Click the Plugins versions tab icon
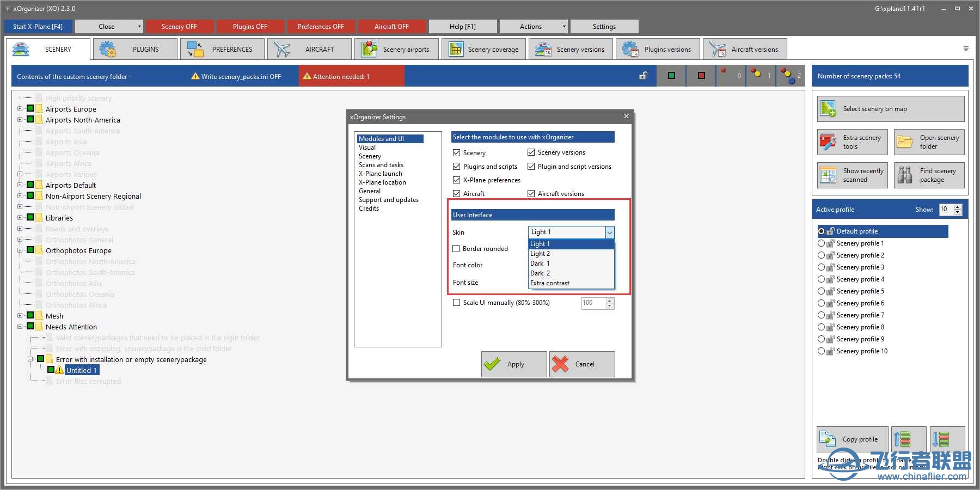The height and width of the screenshot is (490, 980). (630, 49)
